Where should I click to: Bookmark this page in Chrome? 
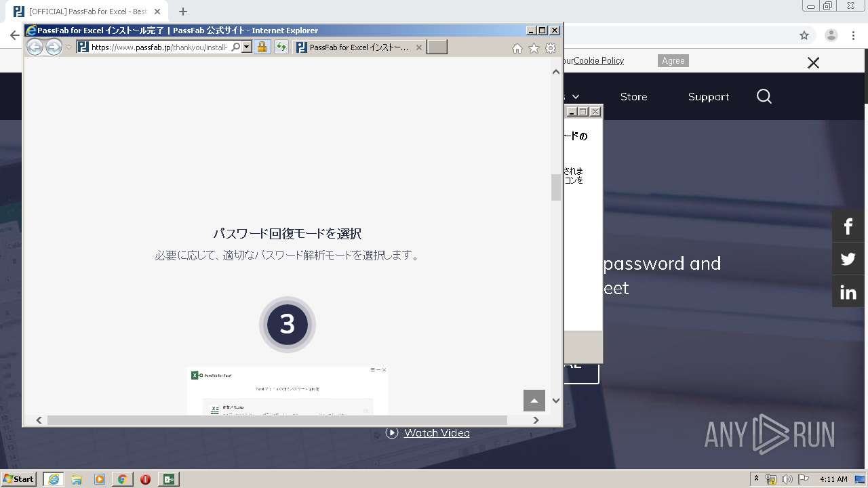[804, 35]
